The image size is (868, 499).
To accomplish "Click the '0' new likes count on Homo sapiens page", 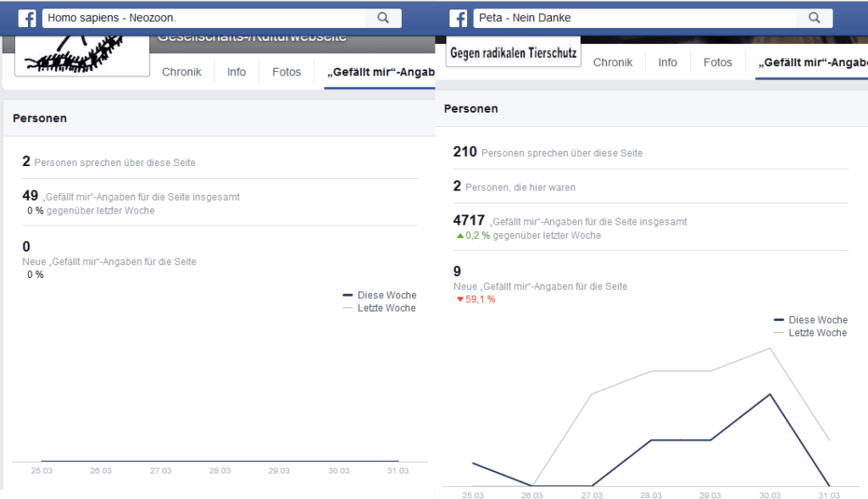I will coord(26,247).
